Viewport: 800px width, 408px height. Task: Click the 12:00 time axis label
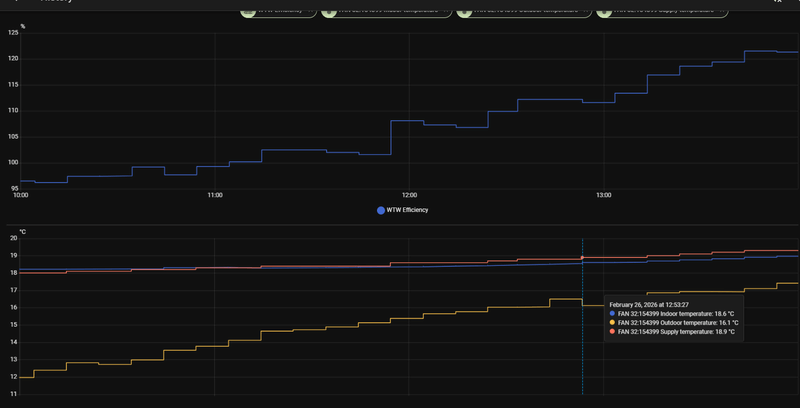coord(409,195)
